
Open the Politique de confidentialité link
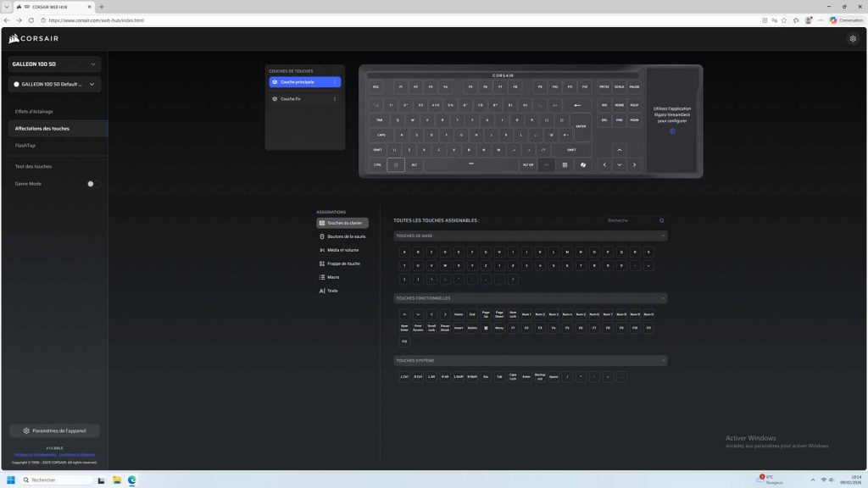pyautogui.click(x=31, y=454)
